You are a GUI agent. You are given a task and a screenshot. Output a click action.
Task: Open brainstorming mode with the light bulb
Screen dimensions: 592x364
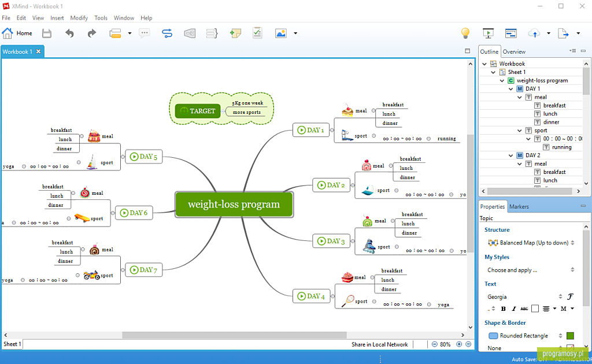[465, 33]
